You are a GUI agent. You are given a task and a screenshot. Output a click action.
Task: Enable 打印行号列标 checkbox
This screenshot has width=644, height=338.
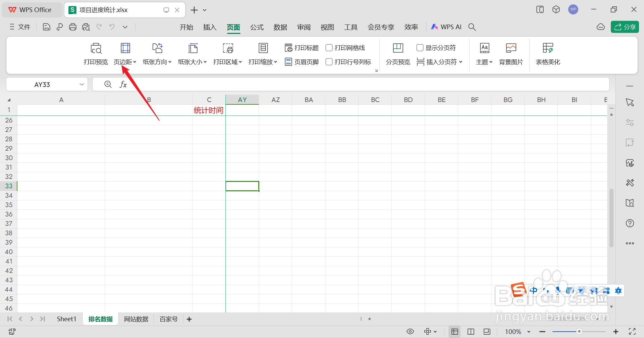(x=329, y=62)
